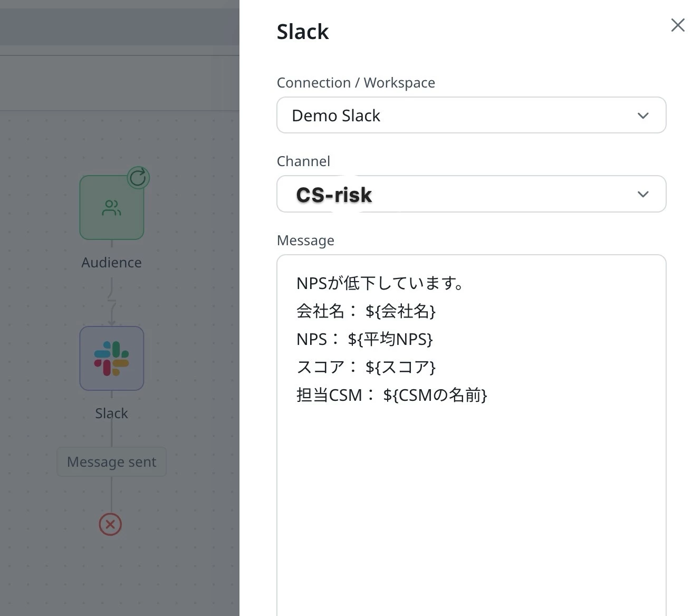This screenshot has height=616, width=692.
Task: Expand the CS-risk channel chevron
Action: coord(642,194)
